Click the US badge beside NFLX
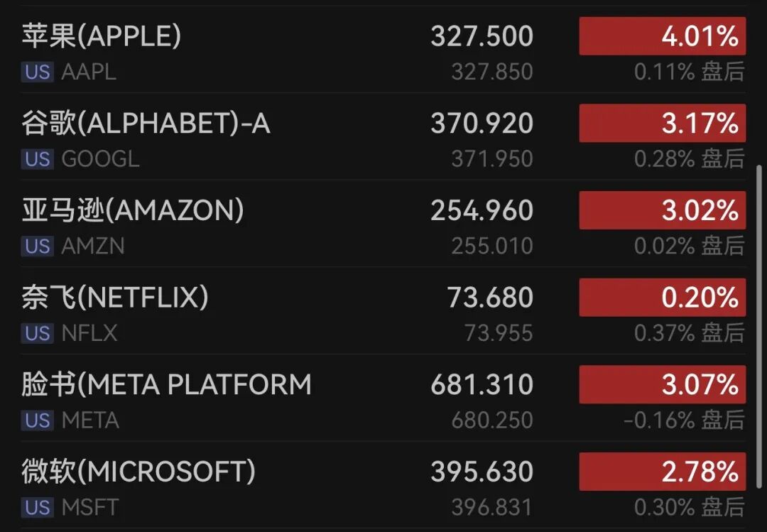 pos(38,333)
